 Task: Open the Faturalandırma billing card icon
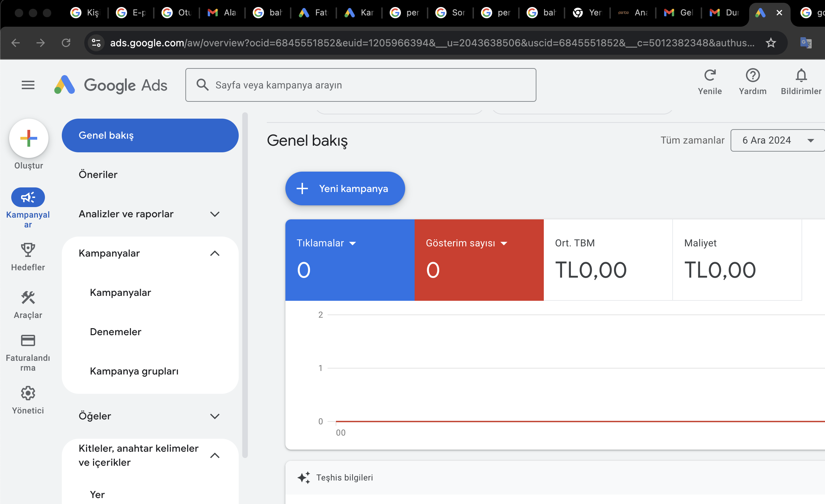[28, 340]
